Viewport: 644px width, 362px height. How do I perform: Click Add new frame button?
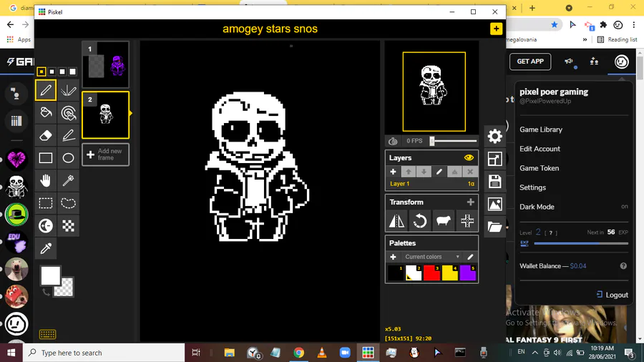click(106, 155)
